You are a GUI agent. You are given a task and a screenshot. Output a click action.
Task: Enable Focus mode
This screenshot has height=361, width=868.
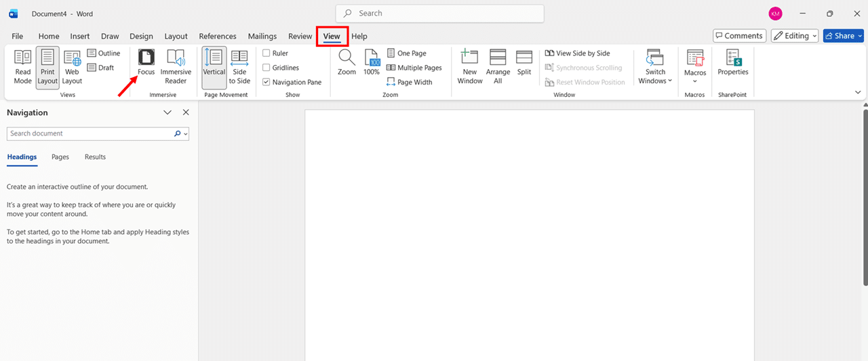tap(146, 62)
